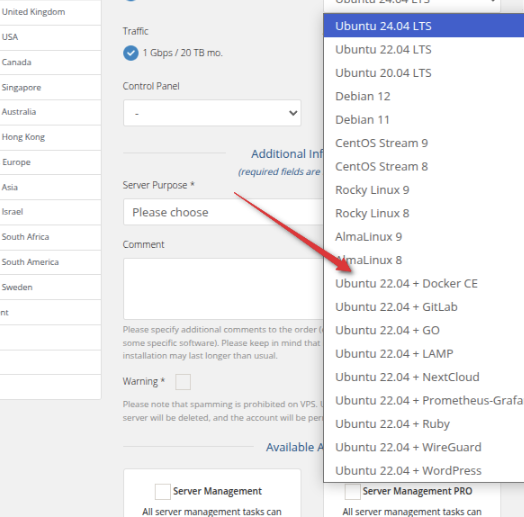Viewport: 524px width, 517px height.
Task: Open Hong Kong location in sidebar
Action: (50, 137)
